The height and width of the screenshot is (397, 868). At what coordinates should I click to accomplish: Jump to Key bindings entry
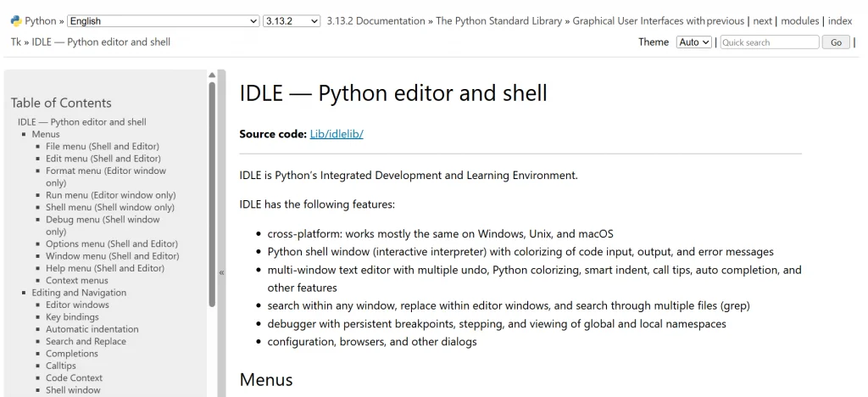[72, 316]
